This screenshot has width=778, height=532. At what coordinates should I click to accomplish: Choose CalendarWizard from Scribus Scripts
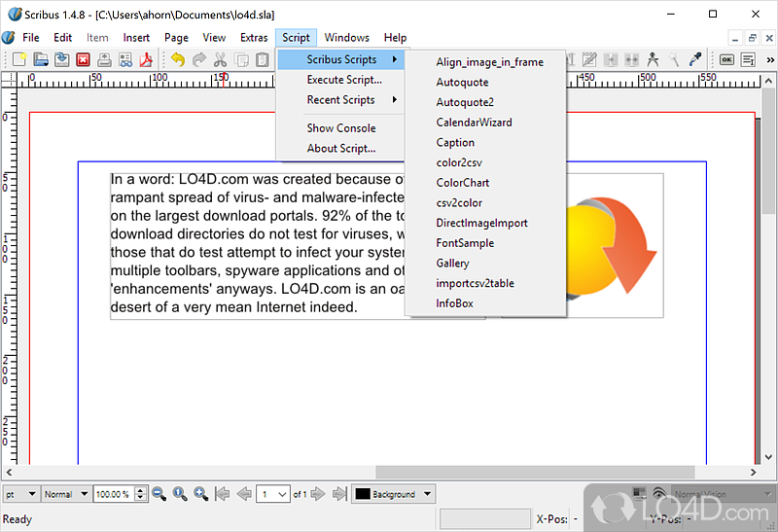pyautogui.click(x=474, y=123)
